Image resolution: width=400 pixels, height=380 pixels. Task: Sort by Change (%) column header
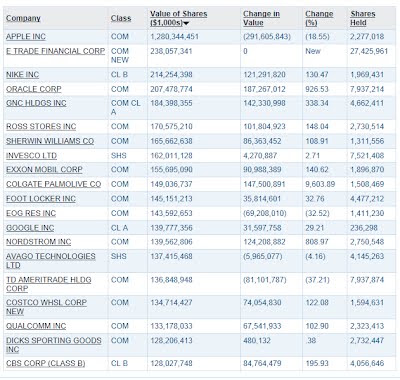[x=319, y=18]
